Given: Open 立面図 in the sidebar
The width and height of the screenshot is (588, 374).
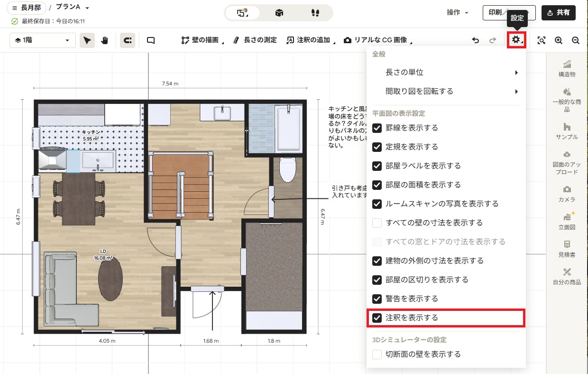Looking at the screenshot, I should click(567, 221).
